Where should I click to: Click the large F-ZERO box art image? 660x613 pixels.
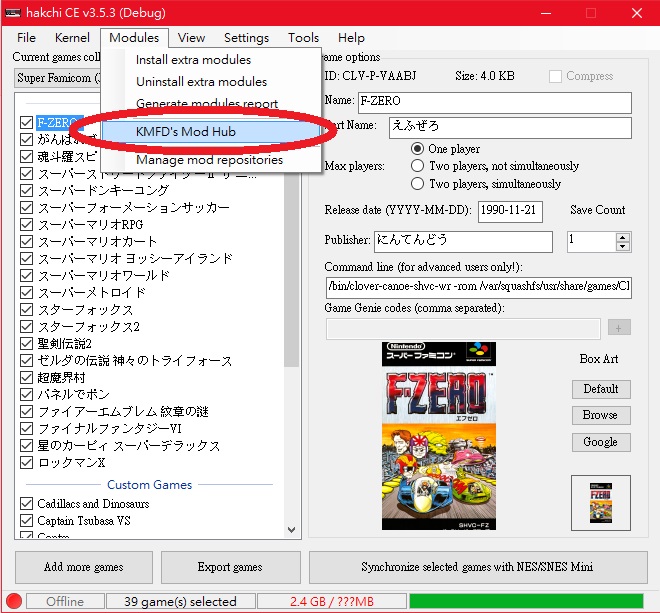(439, 436)
